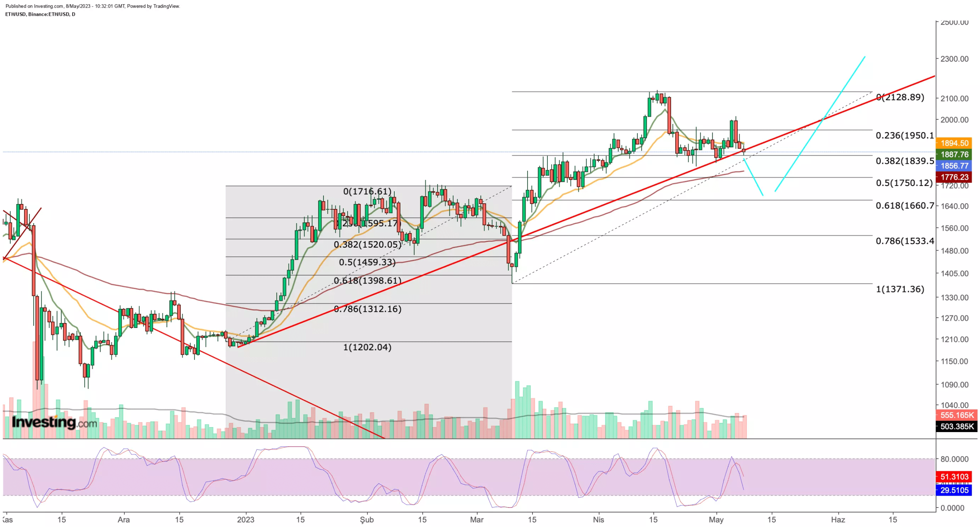Click the 0.618(1660.7 Fibonacci label

905,206
